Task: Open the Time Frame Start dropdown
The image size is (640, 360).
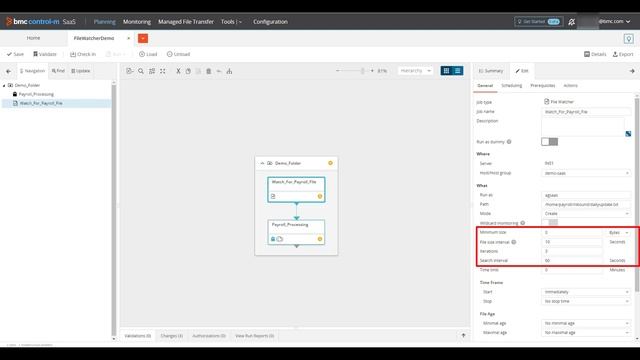Action: click(586, 292)
